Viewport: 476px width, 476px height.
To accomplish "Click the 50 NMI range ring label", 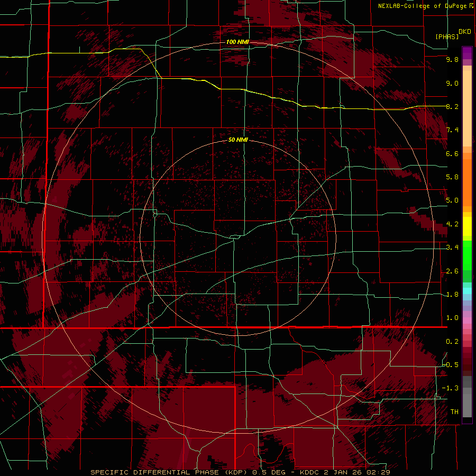I will point(238,140).
